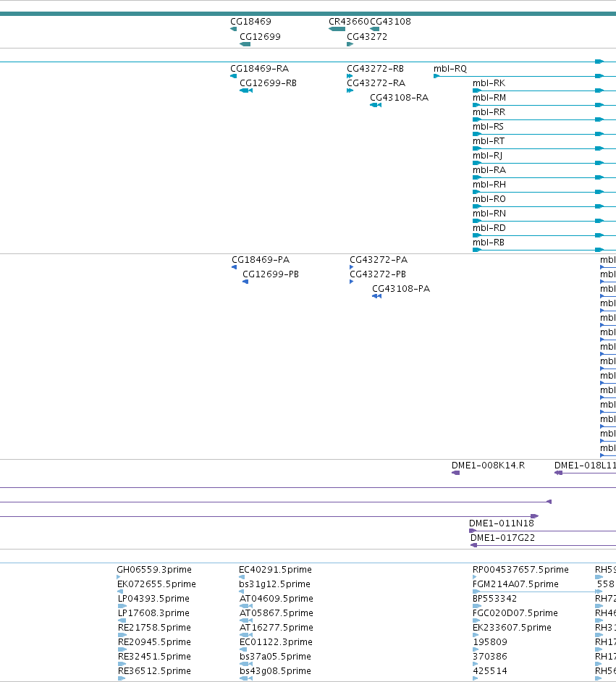Screen dimensions: 616x682
Task: Select the mbl-RH transcript label
Action: [x=489, y=185]
